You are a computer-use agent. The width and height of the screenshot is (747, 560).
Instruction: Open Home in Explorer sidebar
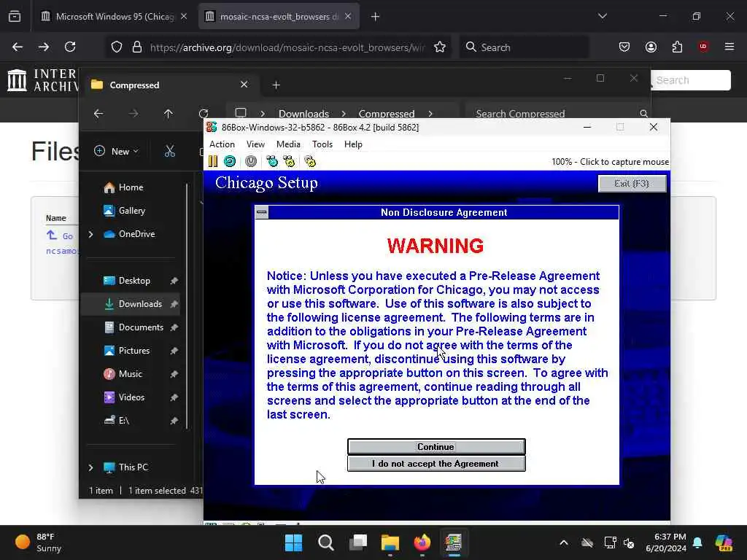[x=131, y=187]
